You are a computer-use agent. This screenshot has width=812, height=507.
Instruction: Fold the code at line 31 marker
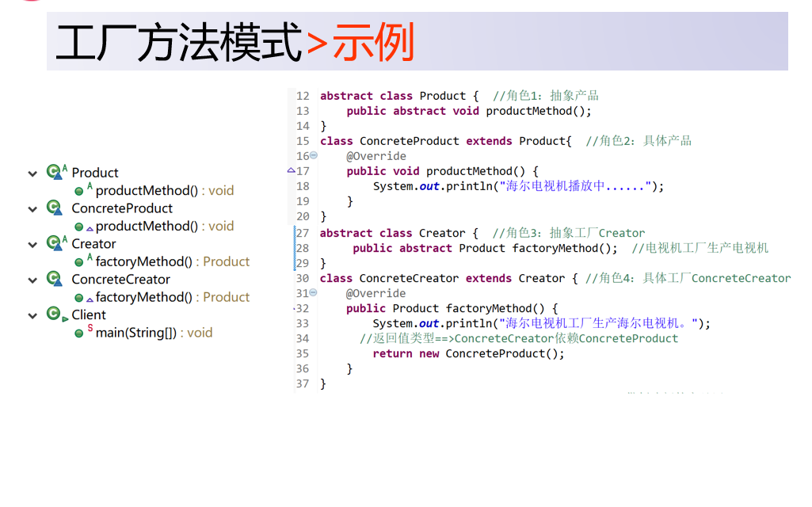[313, 292]
